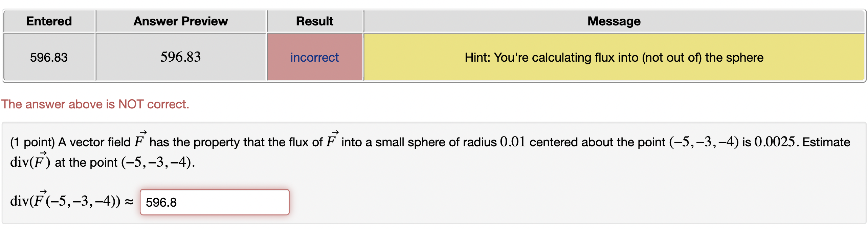Viewport: 868px width, 229px height.
Task: Select the answer input field containing 596.8
Action: (x=215, y=202)
